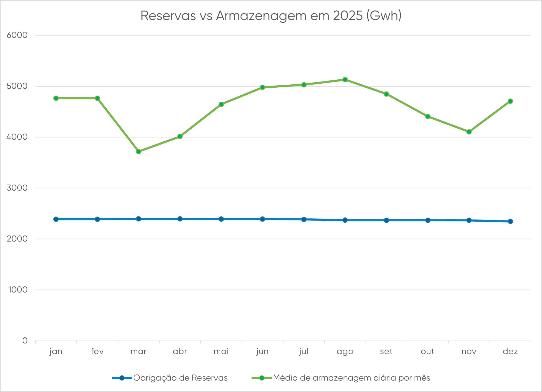Select the green legend marker for Média de armazenagem

262,378
